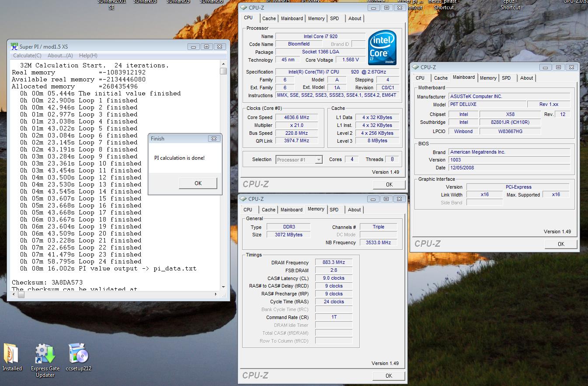Click the Threads value '8'

[x=392, y=159]
